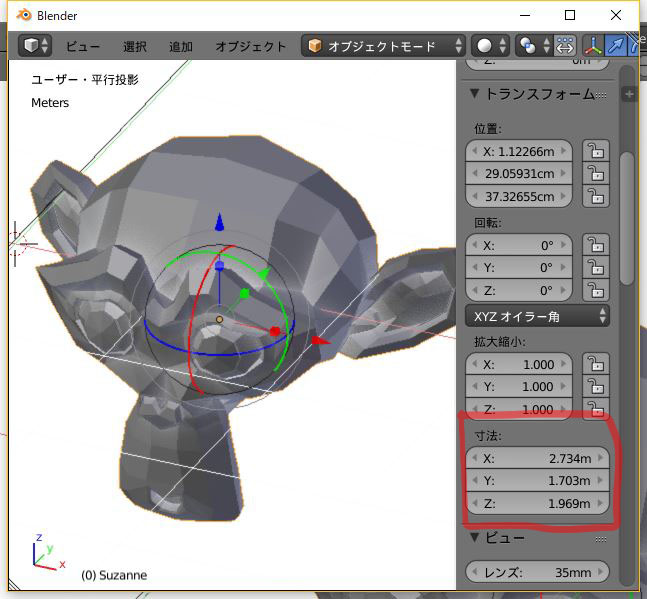Open the XYZ オイラー角 rotation mode dropdown
The height and width of the screenshot is (599, 647).
tap(537, 316)
